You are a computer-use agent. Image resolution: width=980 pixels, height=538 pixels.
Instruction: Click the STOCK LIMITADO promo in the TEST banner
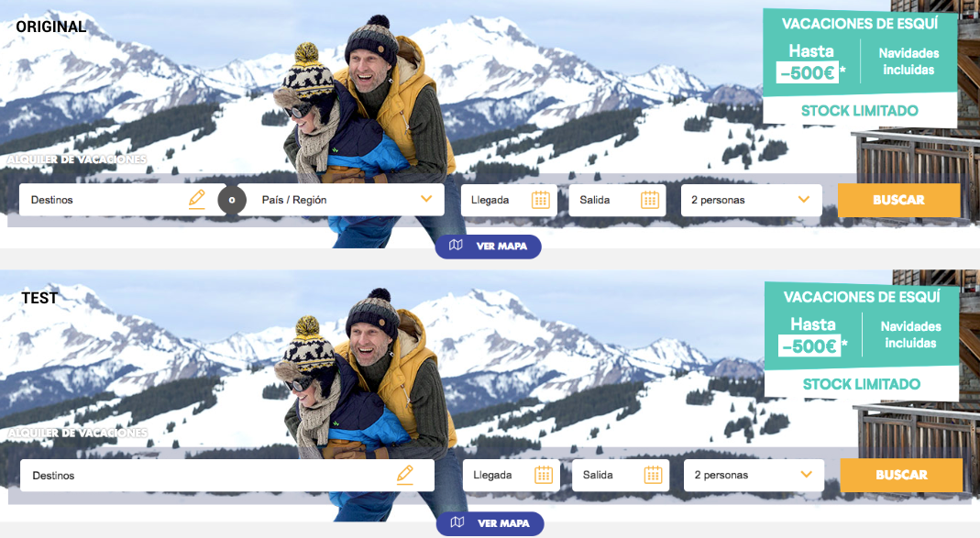[x=861, y=384]
